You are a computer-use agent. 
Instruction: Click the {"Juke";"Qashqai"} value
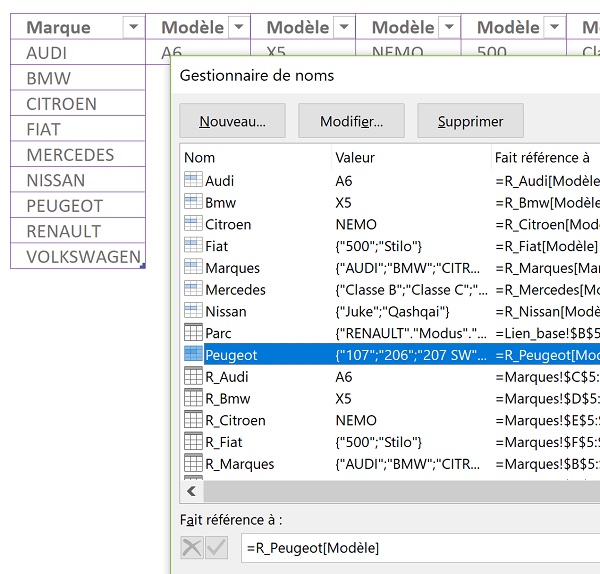tap(392, 311)
